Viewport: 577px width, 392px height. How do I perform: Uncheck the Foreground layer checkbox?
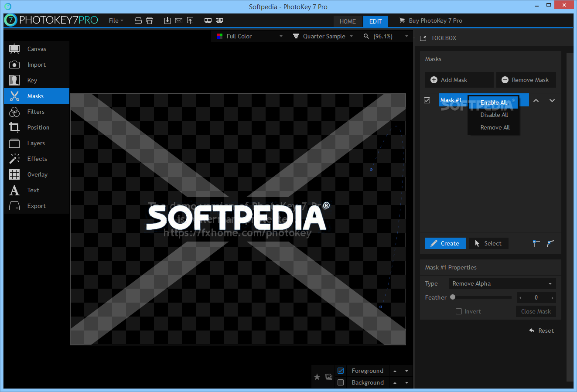(341, 371)
